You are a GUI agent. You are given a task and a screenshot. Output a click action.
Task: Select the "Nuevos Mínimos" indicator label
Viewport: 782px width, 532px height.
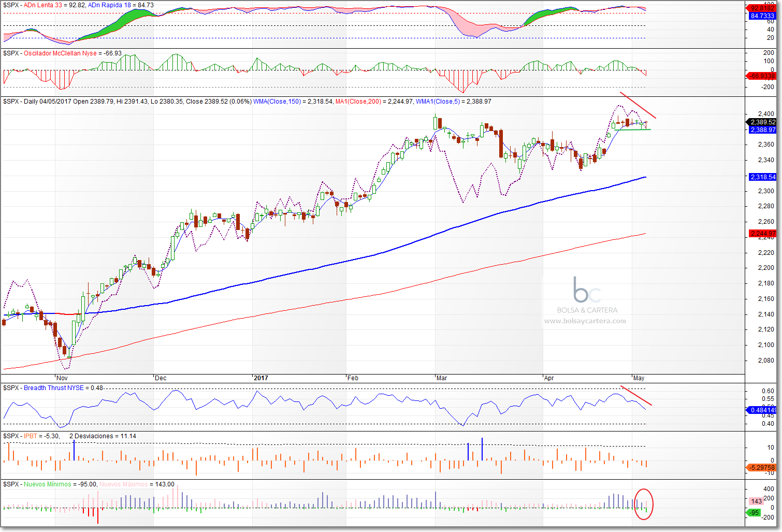[x=48, y=484]
